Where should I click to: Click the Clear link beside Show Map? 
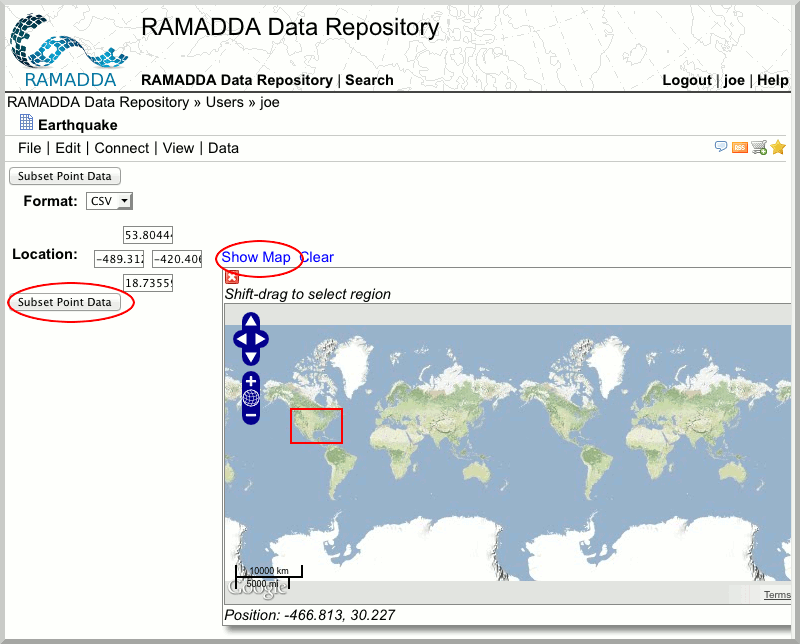pos(317,257)
